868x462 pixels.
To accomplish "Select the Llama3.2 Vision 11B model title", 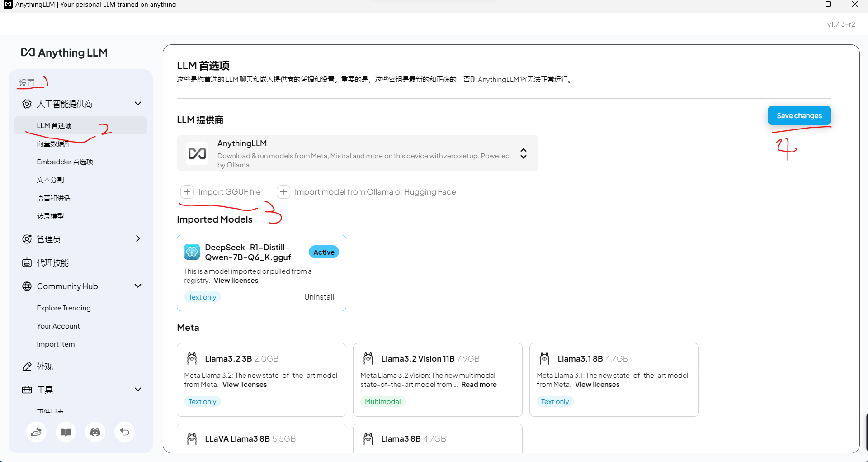I will coord(418,359).
